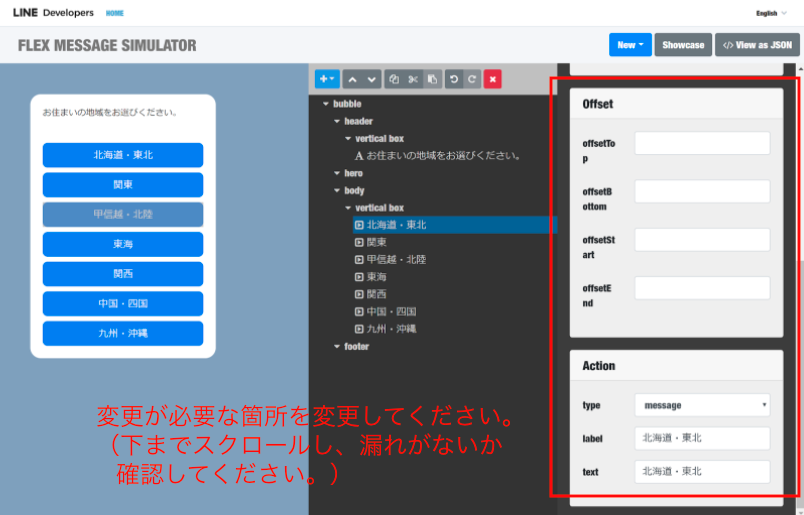Image resolution: width=804 pixels, height=515 pixels.
Task: Open the English language menu
Action: pos(771,13)
